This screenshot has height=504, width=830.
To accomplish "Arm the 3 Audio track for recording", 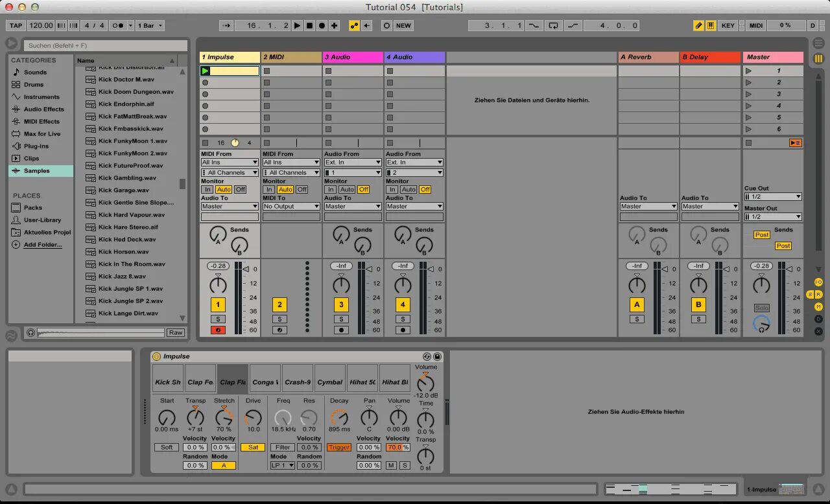I will [341, 330].
